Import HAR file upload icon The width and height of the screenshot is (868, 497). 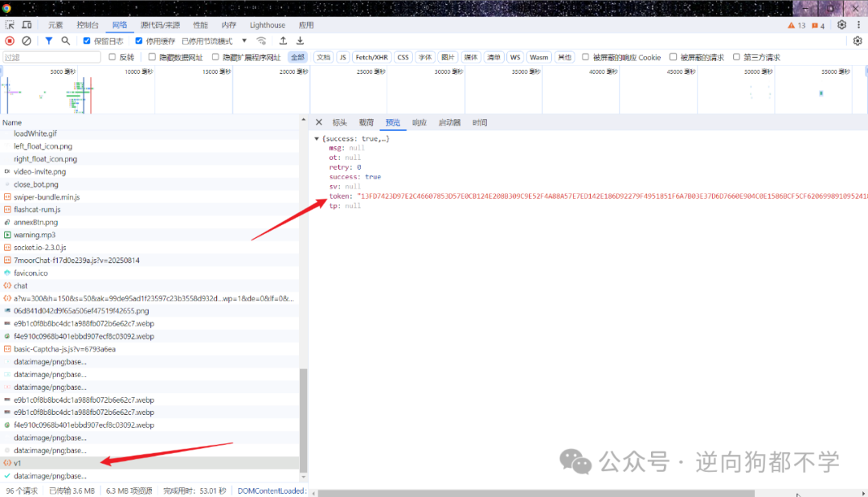pyautogui.click(x=283, y=41)
